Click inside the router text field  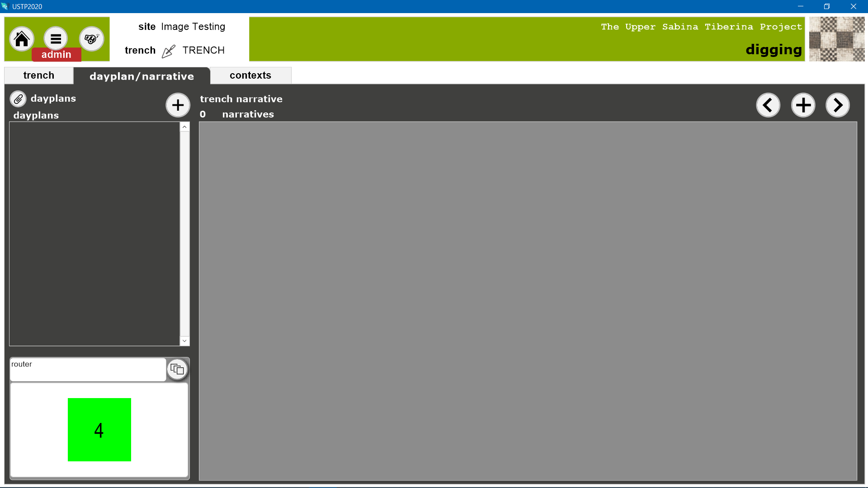coord(88,370)
